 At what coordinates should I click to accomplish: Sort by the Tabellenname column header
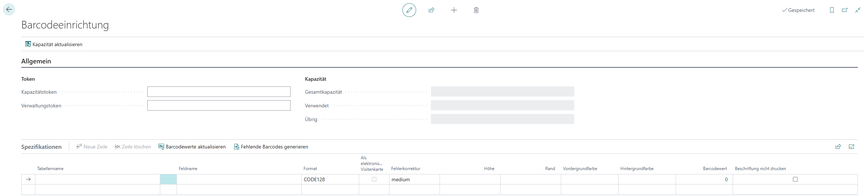50,169
